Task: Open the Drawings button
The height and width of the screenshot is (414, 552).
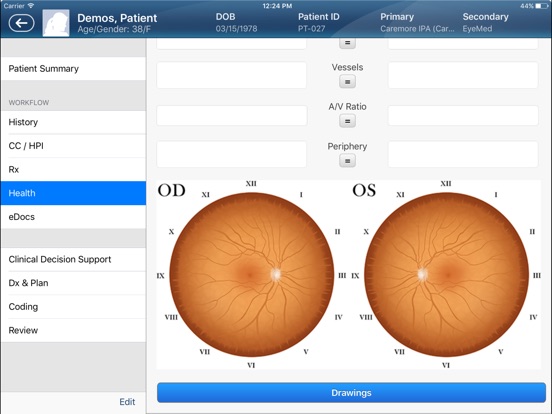Action: 351,393
